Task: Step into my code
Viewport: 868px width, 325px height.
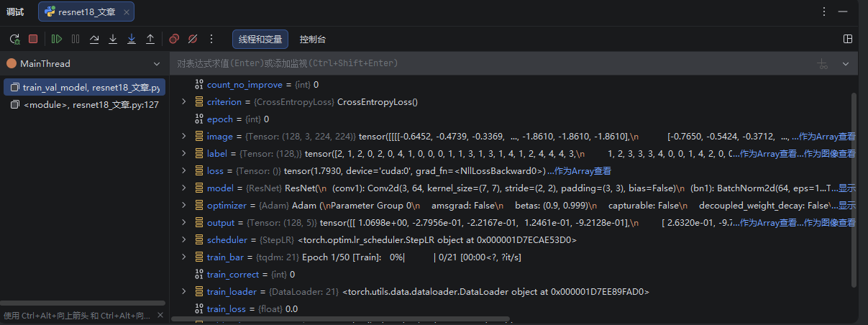Action: click(132, 39)
